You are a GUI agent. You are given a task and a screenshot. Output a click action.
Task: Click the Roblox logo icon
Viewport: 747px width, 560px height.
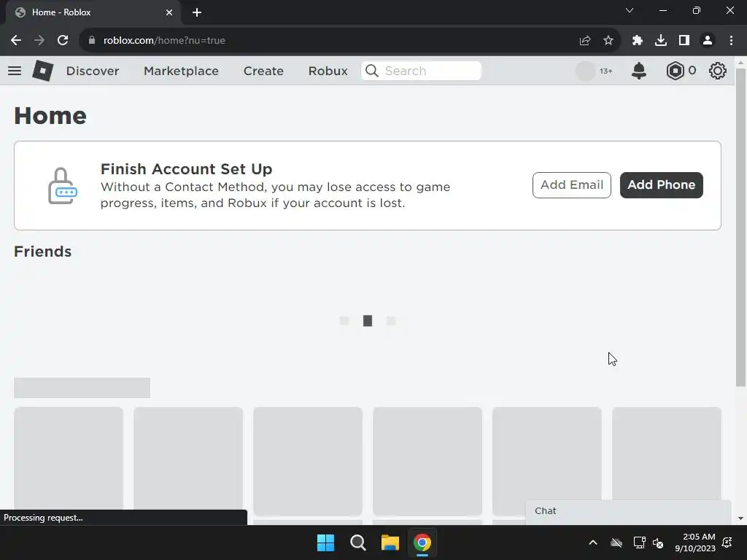[42, 71]
